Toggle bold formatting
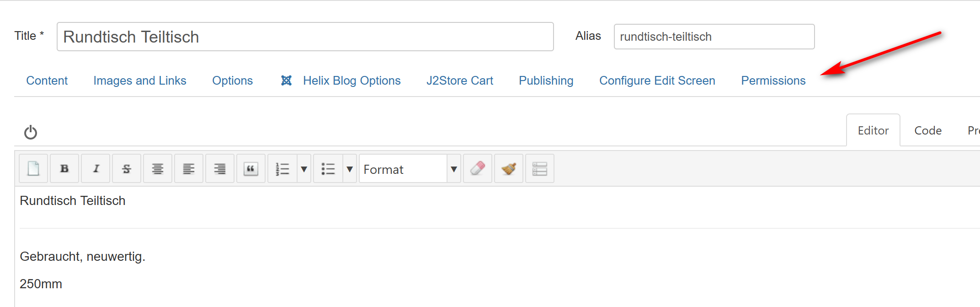This screenshot has width=980, height=307. (64, 169)
